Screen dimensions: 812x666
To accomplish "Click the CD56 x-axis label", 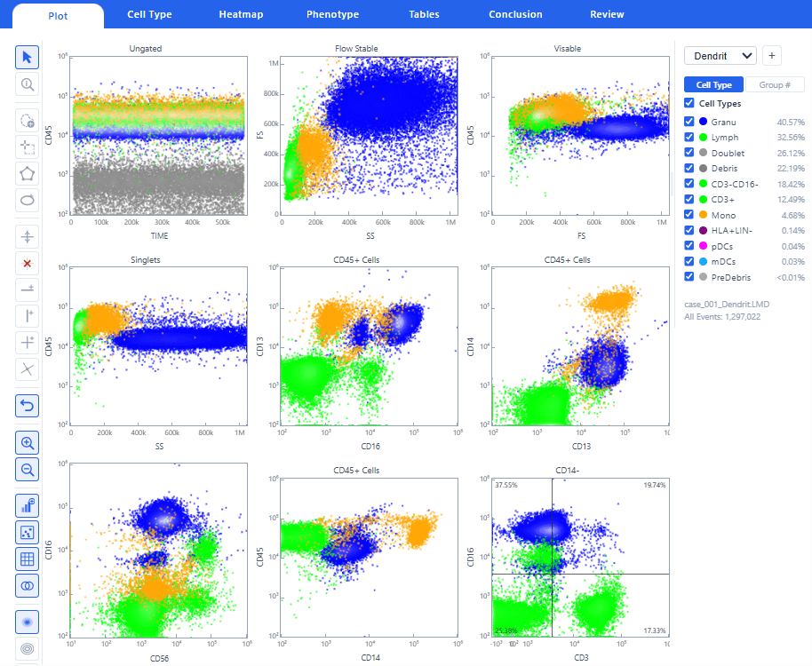I will 160,658.
